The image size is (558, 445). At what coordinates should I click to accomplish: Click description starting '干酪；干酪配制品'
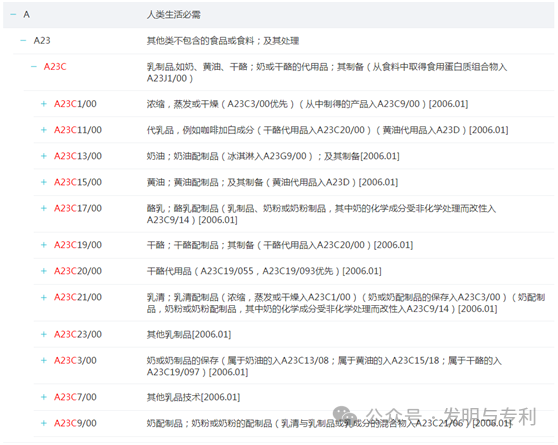[x=280, y=245]
